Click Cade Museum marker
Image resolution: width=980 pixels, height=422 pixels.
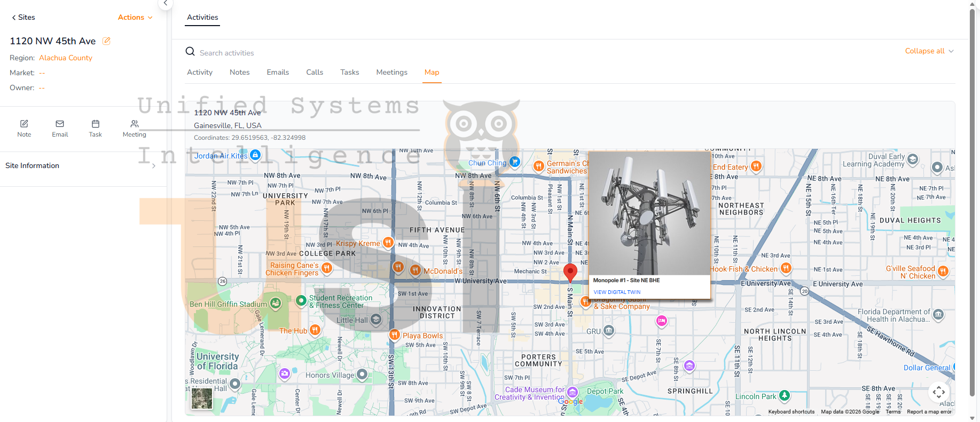click(573, 393)
